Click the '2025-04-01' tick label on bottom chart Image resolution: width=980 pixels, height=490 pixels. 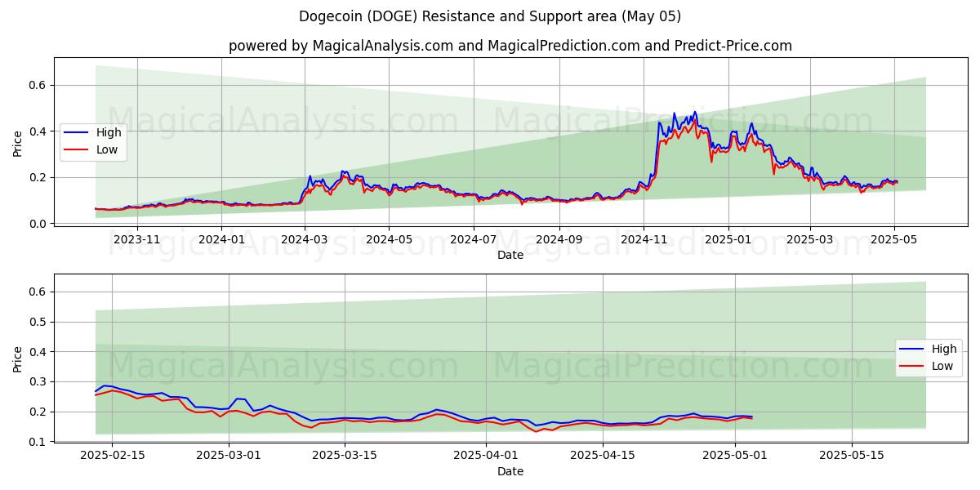[x=485, y=457]
